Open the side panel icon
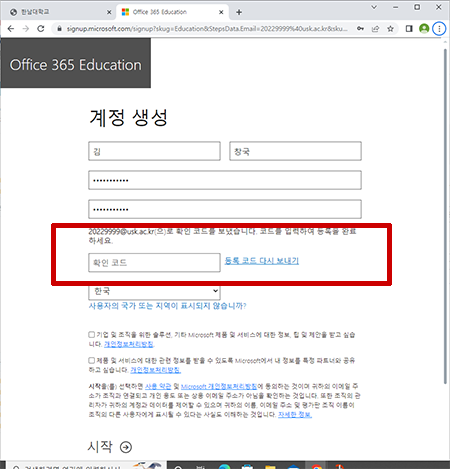 click(x=409, y=29)
